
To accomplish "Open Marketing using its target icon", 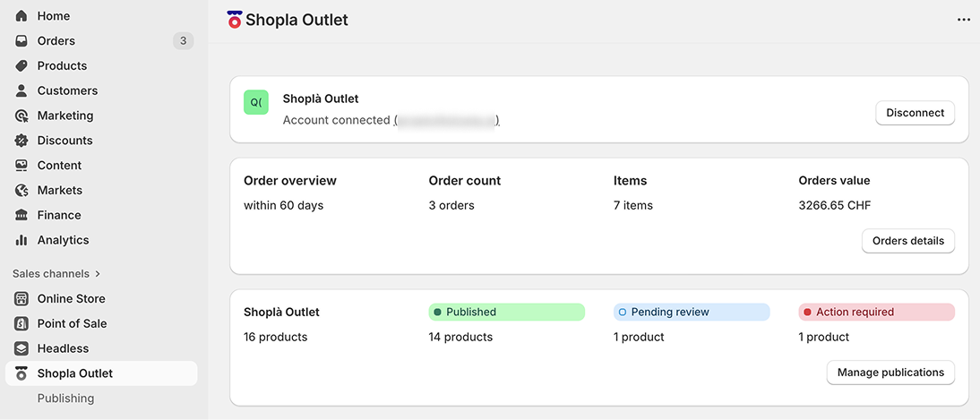I will coord(21,116).
